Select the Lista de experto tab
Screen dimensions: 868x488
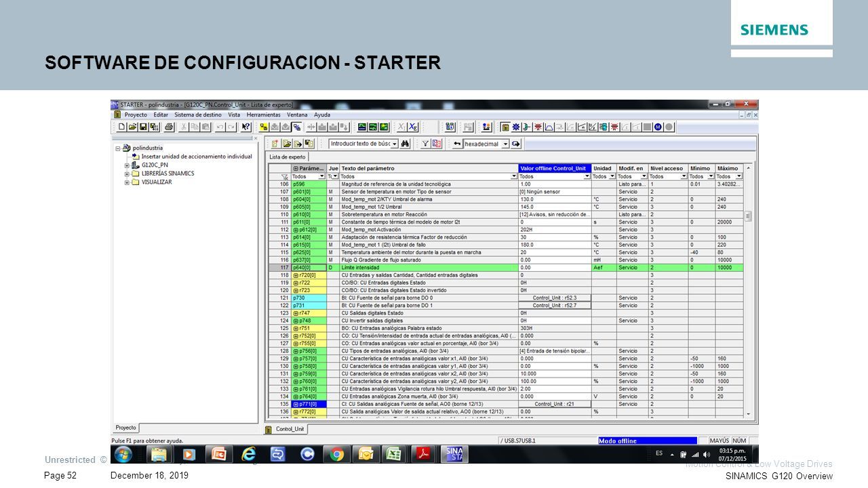(x=288, y=157)
